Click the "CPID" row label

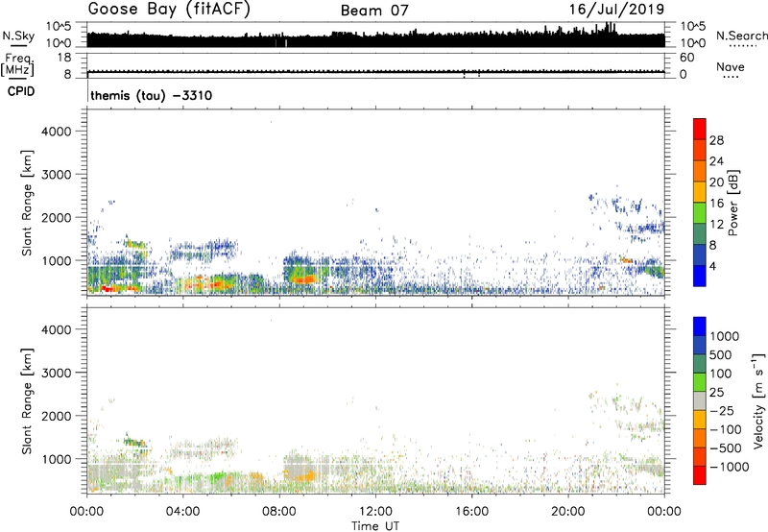21,91
